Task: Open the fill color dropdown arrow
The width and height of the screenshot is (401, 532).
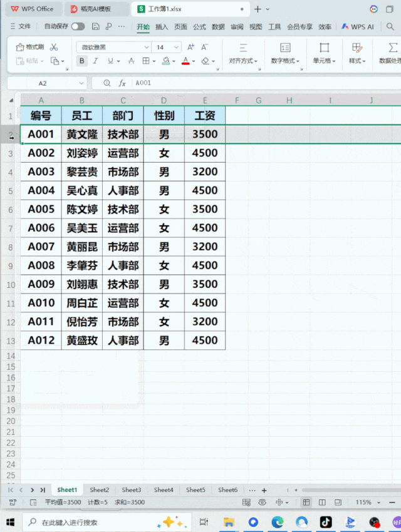Action: click(x=174, y=61)
